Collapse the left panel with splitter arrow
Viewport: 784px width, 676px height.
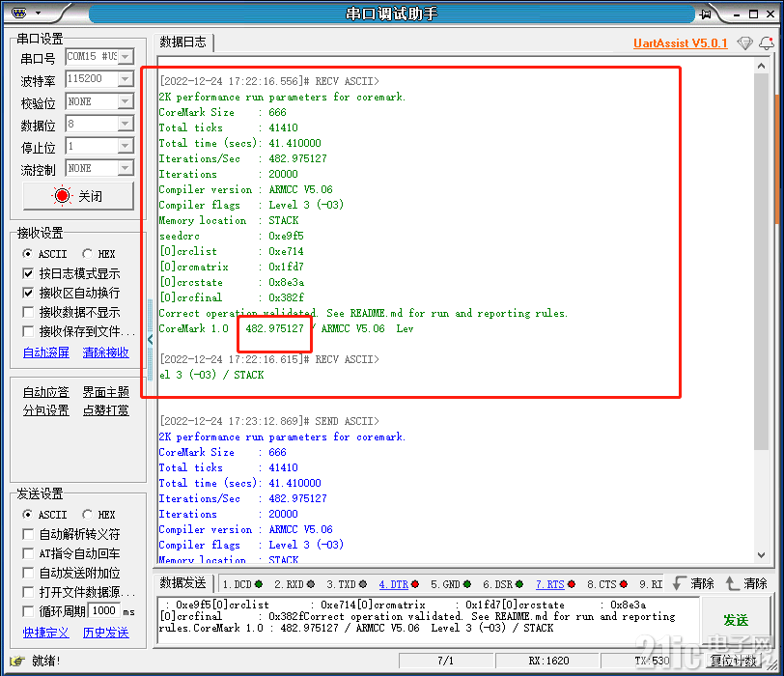150,340
